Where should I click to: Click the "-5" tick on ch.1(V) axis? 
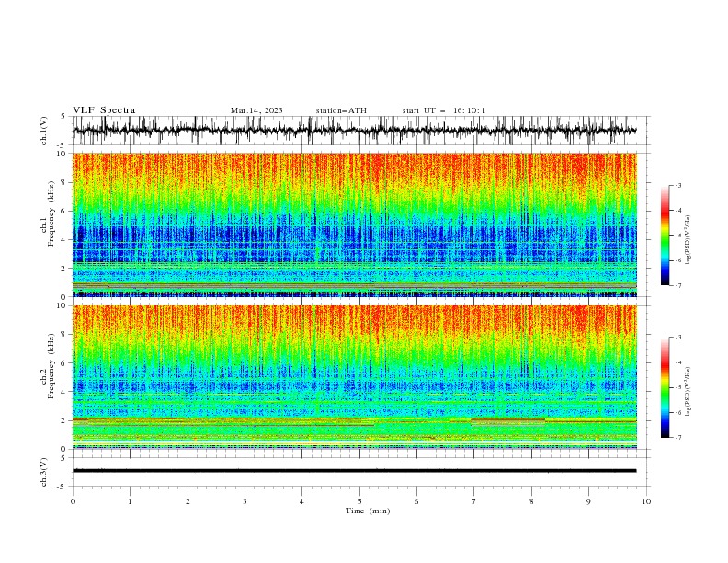63,145
